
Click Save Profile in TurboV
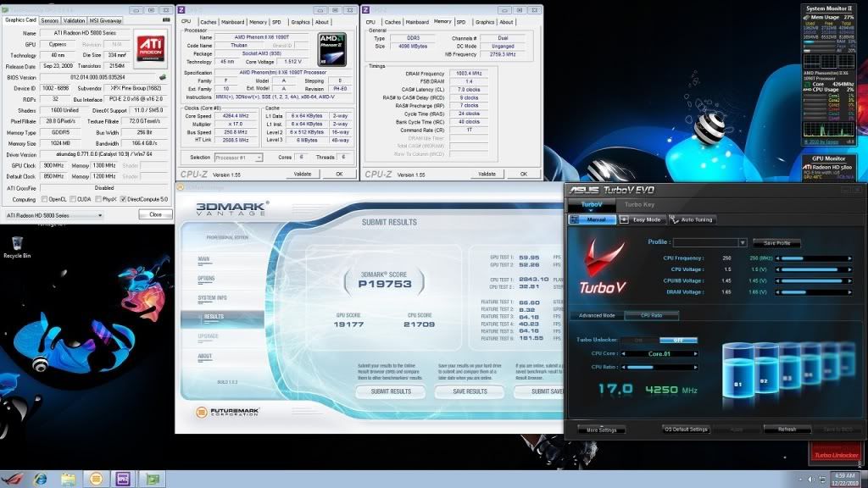776,243
